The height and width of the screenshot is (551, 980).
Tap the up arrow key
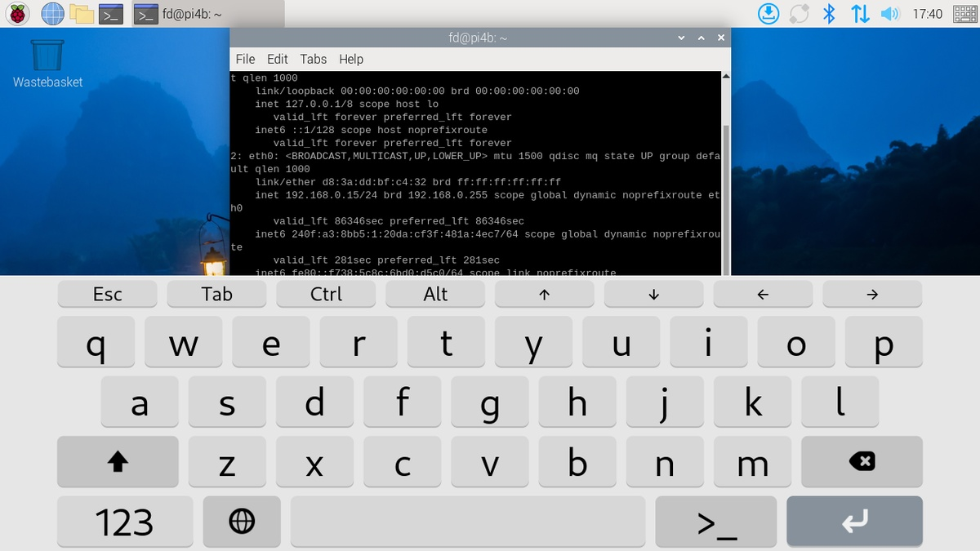[x=545, y=294]
